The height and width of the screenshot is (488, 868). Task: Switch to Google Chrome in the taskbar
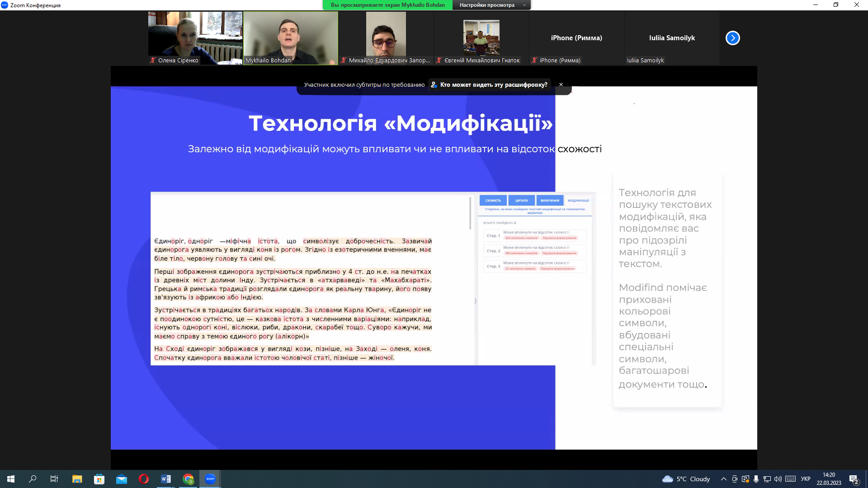[x=188, y=479]
